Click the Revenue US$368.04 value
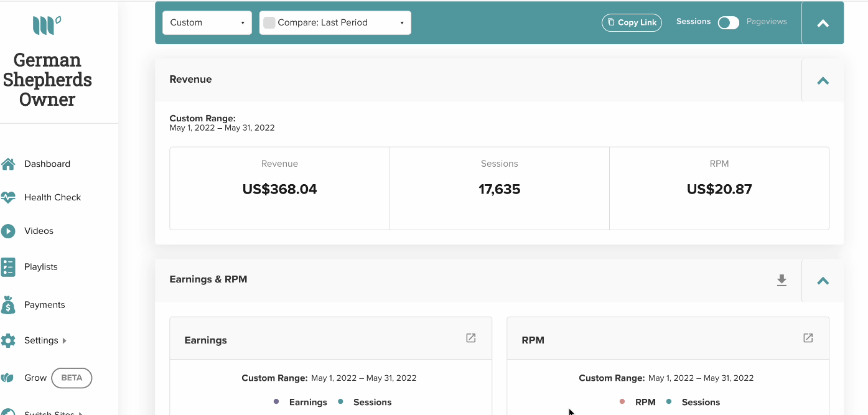This screenshot has height=415, width=868. 279,189
